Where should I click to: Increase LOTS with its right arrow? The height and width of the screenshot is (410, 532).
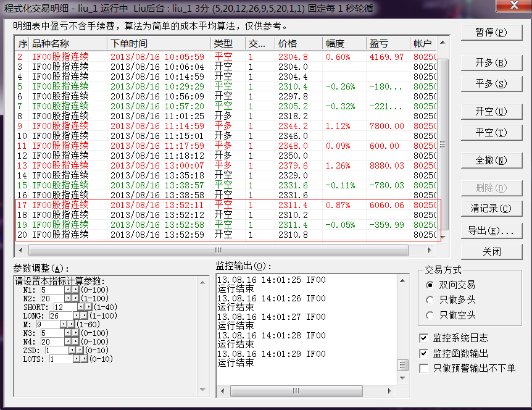84,359
